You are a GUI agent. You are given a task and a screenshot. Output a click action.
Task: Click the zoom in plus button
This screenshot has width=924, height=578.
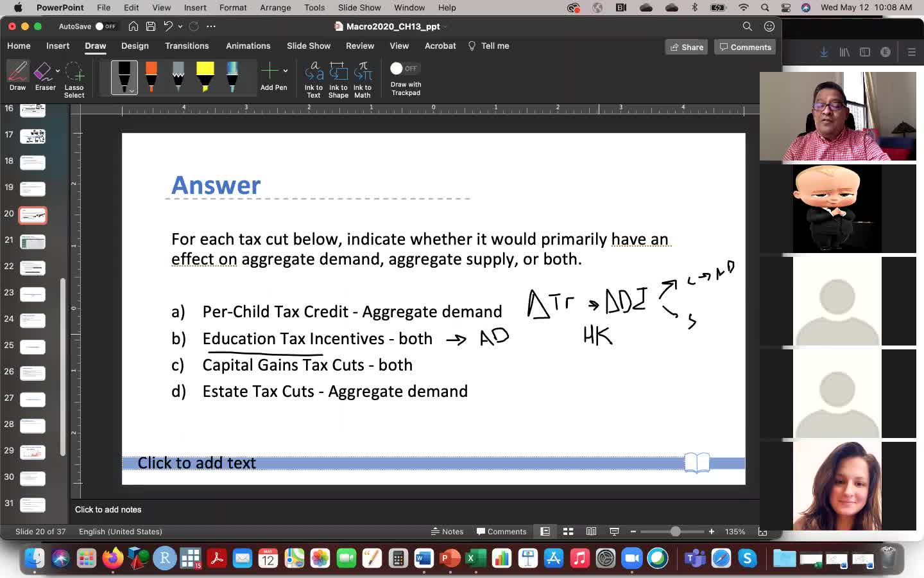coord(712,532)
